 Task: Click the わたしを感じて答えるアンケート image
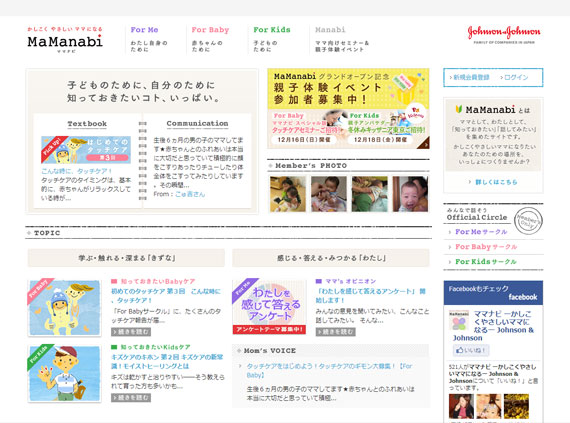(269, 306)
